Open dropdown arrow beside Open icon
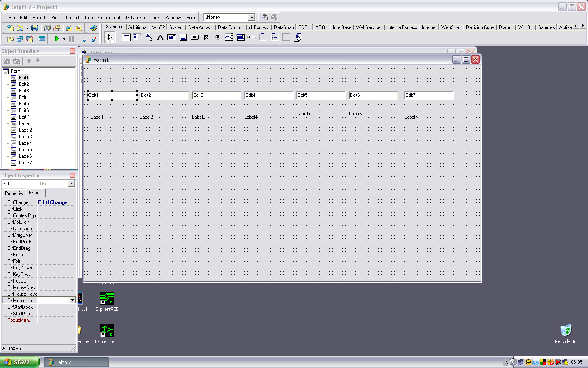Image resolution: width=588 pixels, height=368 pixels. pos(27,28)
